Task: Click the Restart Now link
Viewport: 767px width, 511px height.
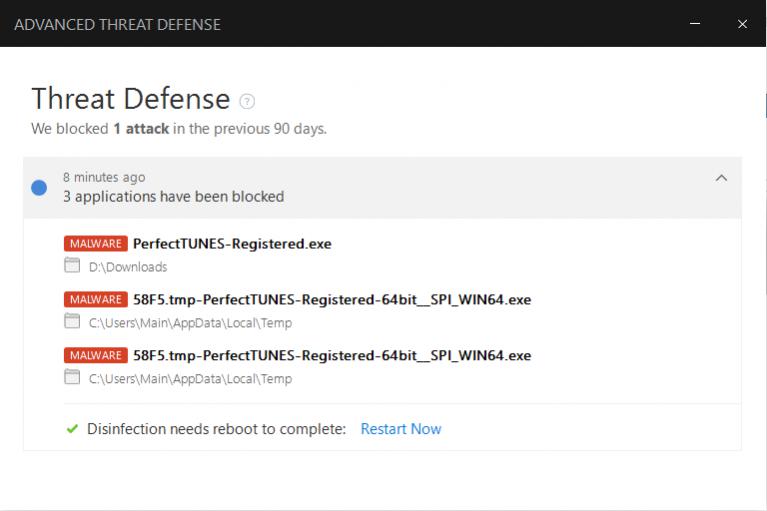Action: coord(400,429)
